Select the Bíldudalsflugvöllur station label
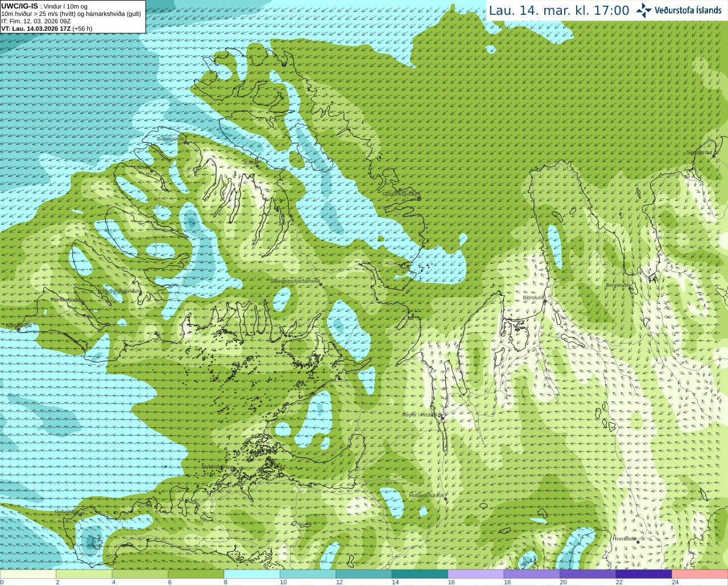The width and height of the screenshot is (728, 586). point(119,291)
